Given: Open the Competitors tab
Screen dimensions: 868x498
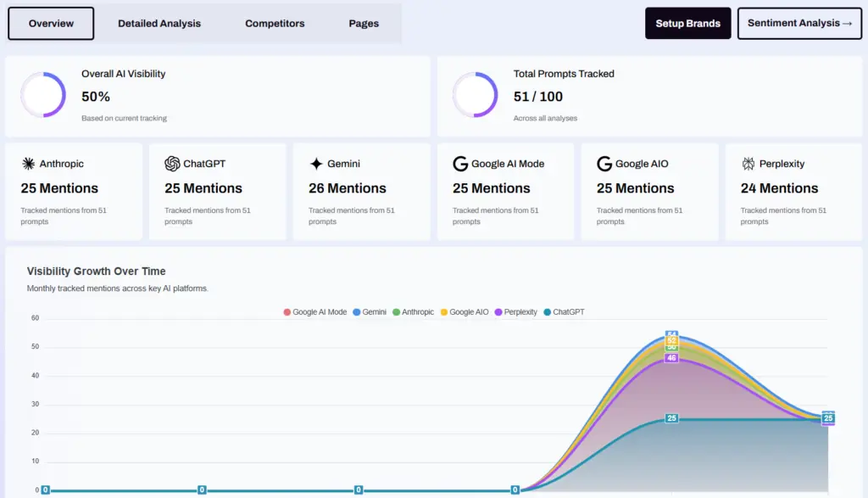Looking at the screenshot, I should (x=275, y=23).
